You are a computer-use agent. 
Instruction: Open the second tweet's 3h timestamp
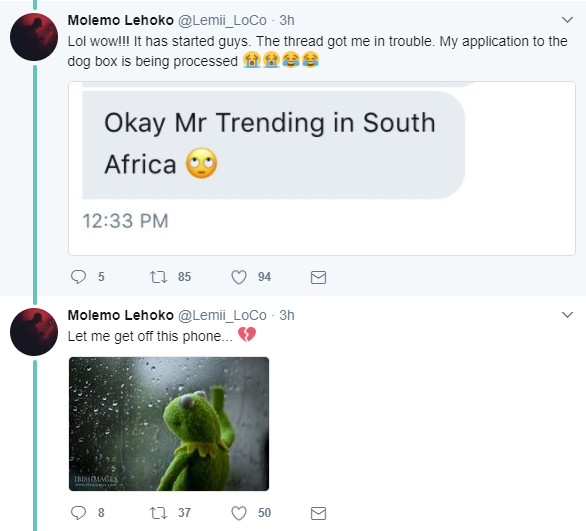point(287,315)
